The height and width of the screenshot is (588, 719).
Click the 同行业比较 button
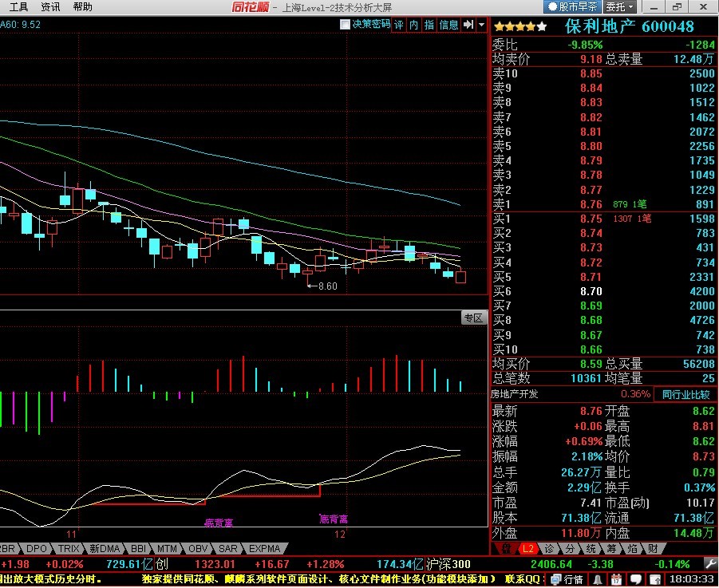coord(685,394)
